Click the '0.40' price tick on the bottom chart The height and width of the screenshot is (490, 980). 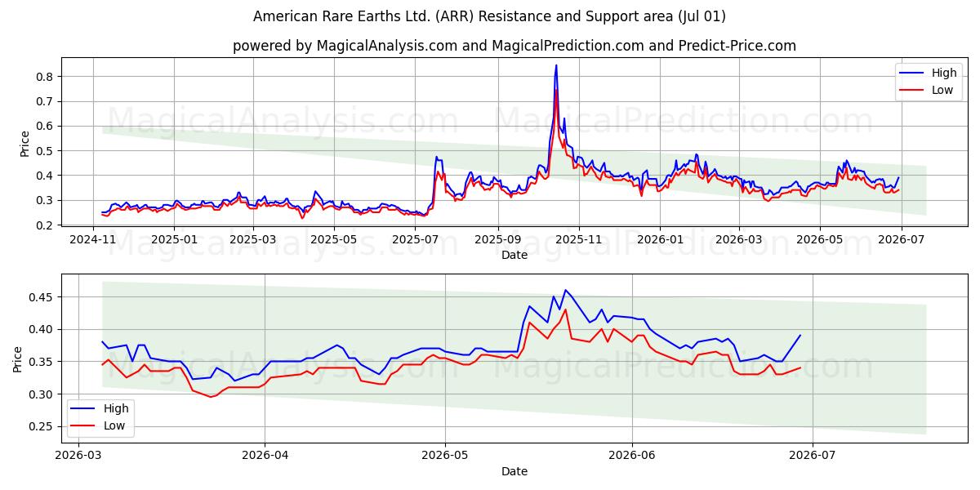42,329
